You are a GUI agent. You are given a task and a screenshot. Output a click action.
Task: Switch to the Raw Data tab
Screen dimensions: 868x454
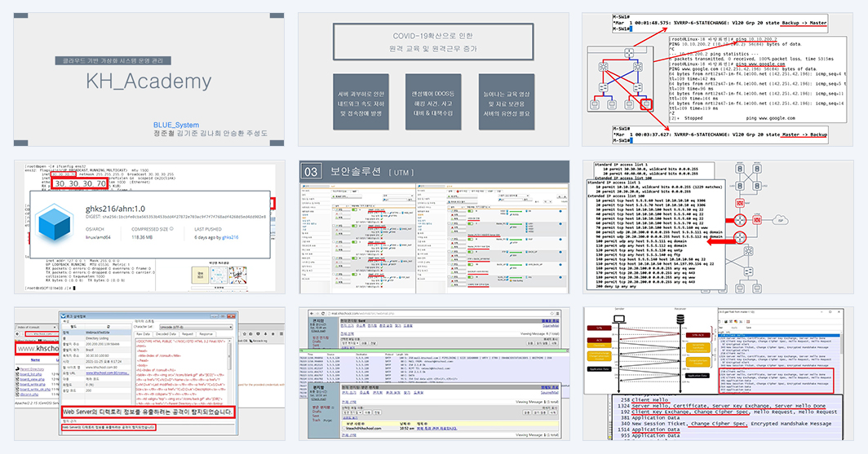point(143,334)
